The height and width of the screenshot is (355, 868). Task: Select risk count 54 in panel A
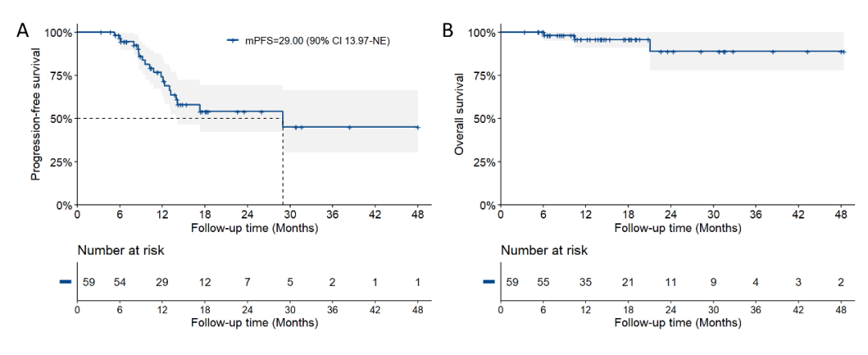point(119,282)
